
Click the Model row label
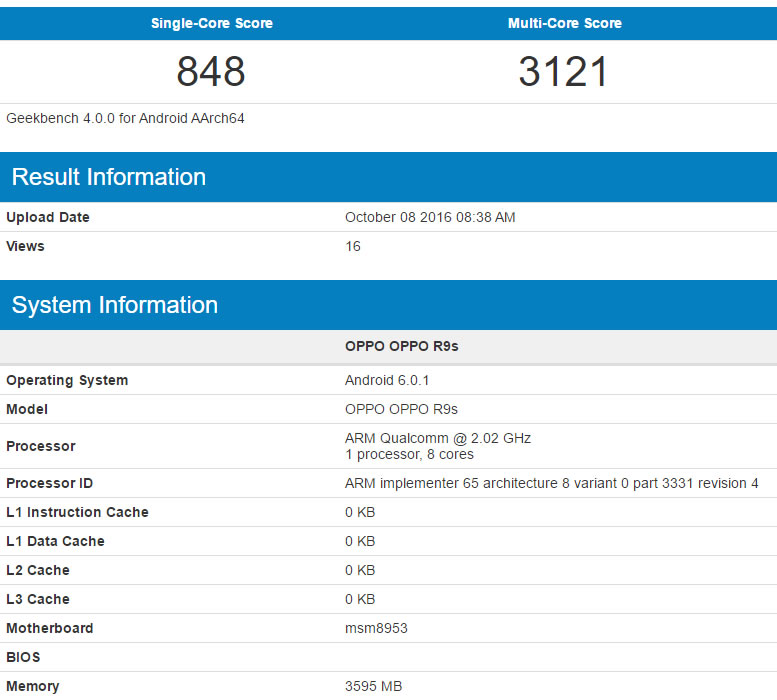27,409
